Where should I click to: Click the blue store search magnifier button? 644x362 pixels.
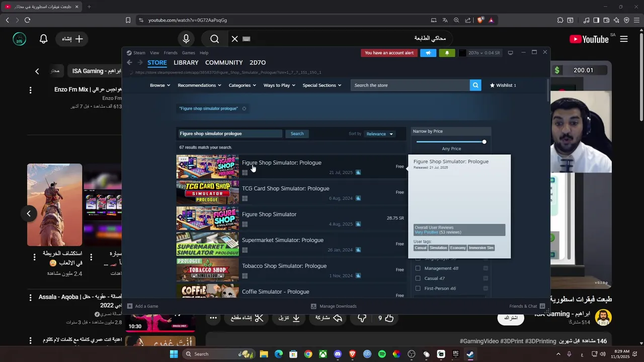click(475, 85)
